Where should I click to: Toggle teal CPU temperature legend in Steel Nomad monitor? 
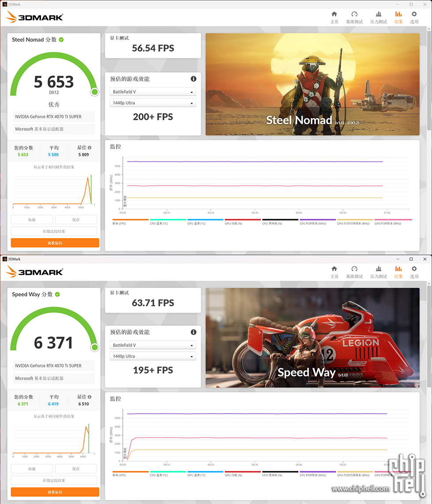coord(168,222)
